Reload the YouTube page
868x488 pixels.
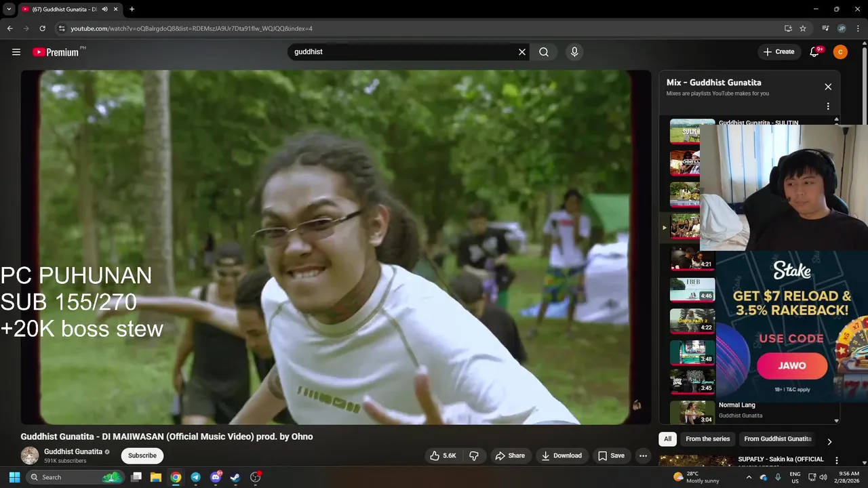pos(42,28)
